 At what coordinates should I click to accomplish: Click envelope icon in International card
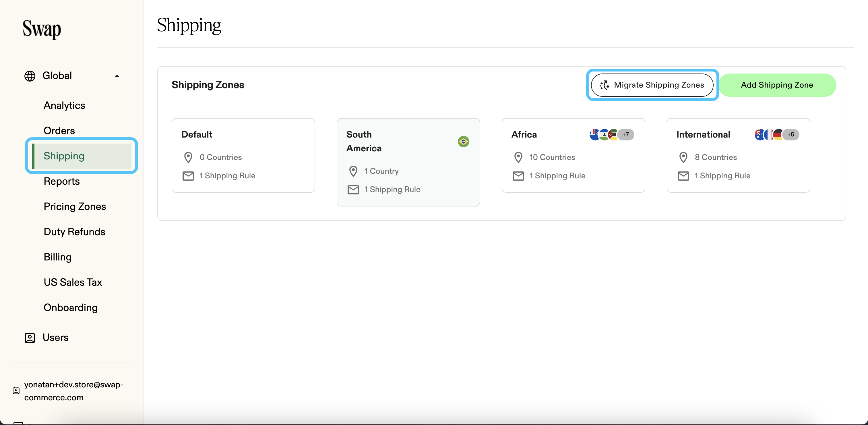coord(683,176)
